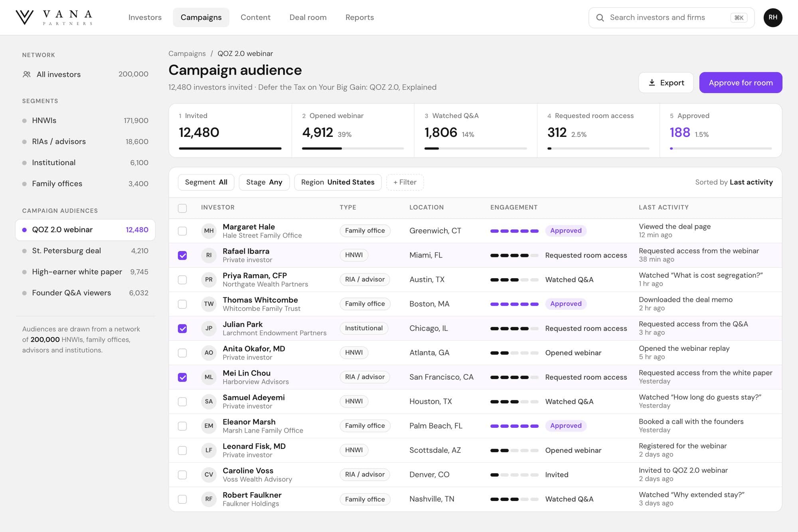Click the Approve for room button
Image resolution: width=798 pixels, height=532 pixels.
[x=741, y=83]
